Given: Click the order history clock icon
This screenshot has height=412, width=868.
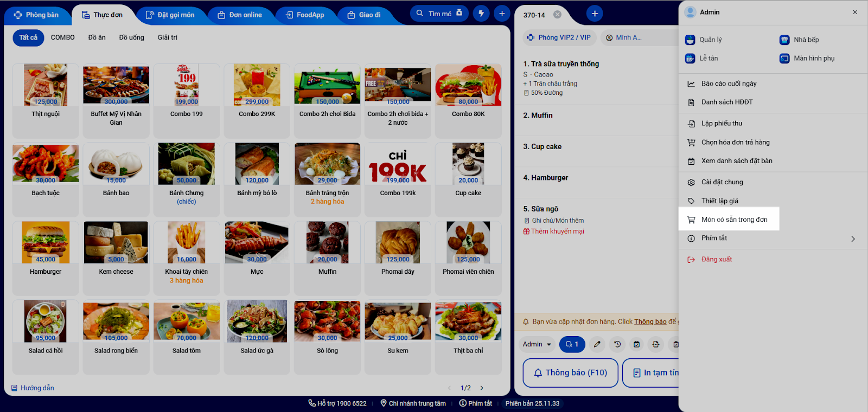Looking at the screenshot, I should click(x=617, y=344).
